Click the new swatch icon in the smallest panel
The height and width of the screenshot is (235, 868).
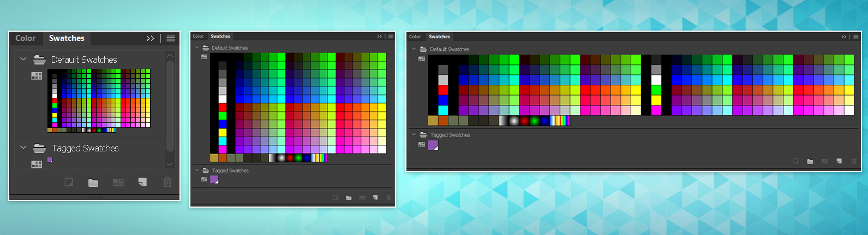[x=142, y=182]
